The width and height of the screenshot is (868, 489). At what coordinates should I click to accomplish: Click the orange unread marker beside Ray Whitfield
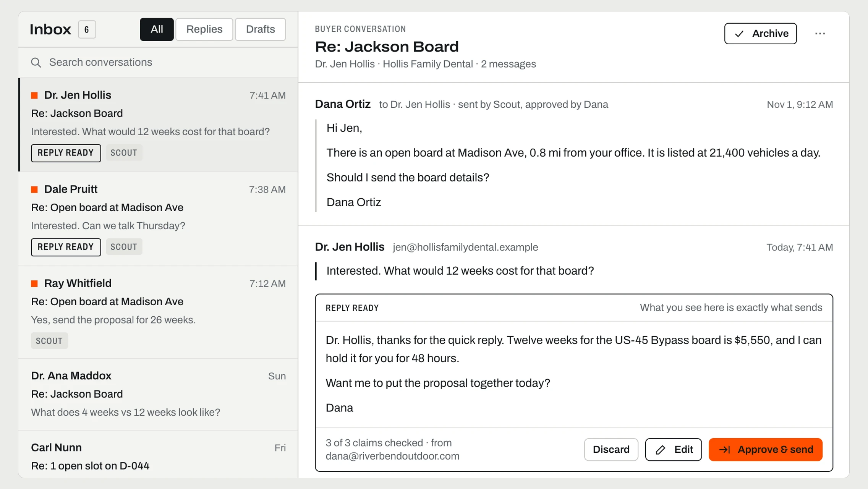click(x=34, y=283)
